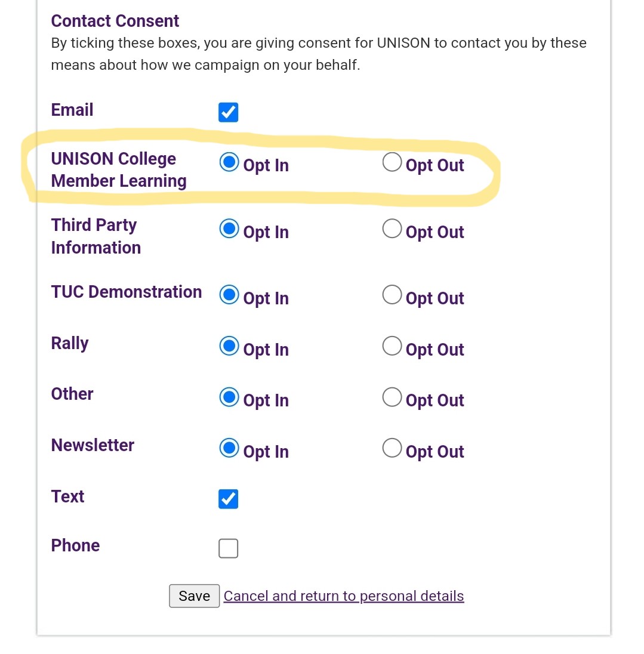The image size is (644, 654).
Task: Select Opt In for TUC Demonstration
Action: 229,295
